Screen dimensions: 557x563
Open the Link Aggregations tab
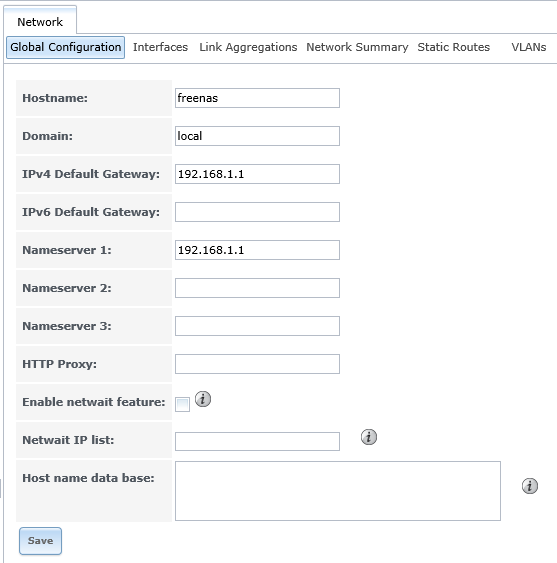coord(248,47)
